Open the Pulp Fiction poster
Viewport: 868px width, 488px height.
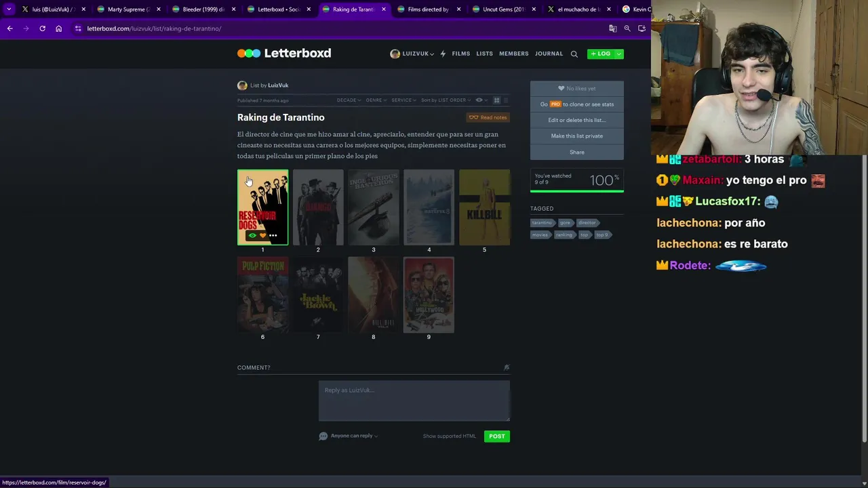tap(262, 294)
